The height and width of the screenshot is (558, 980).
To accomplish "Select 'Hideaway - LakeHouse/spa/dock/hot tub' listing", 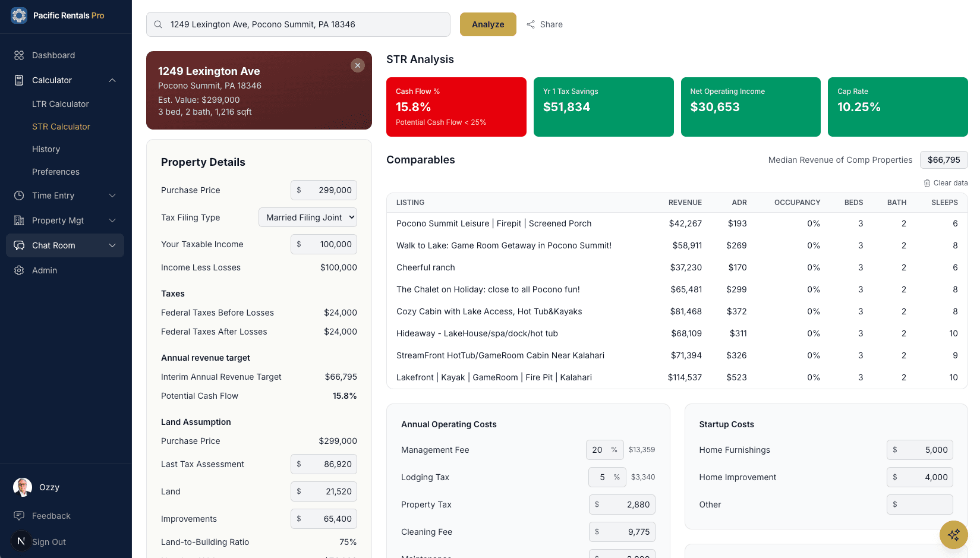I will click(x=677, y=333).
